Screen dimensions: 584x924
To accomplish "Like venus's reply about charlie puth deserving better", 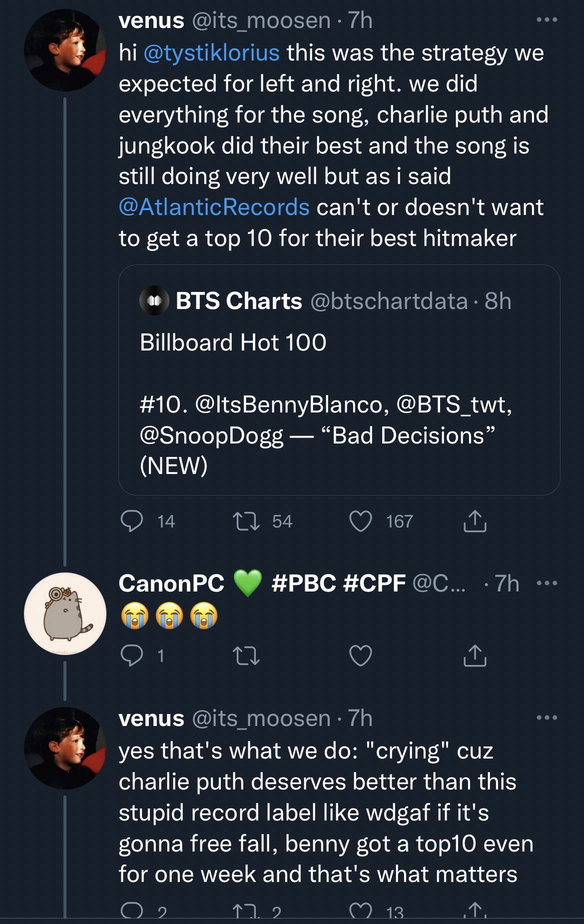I will click(x=361, y=911).
